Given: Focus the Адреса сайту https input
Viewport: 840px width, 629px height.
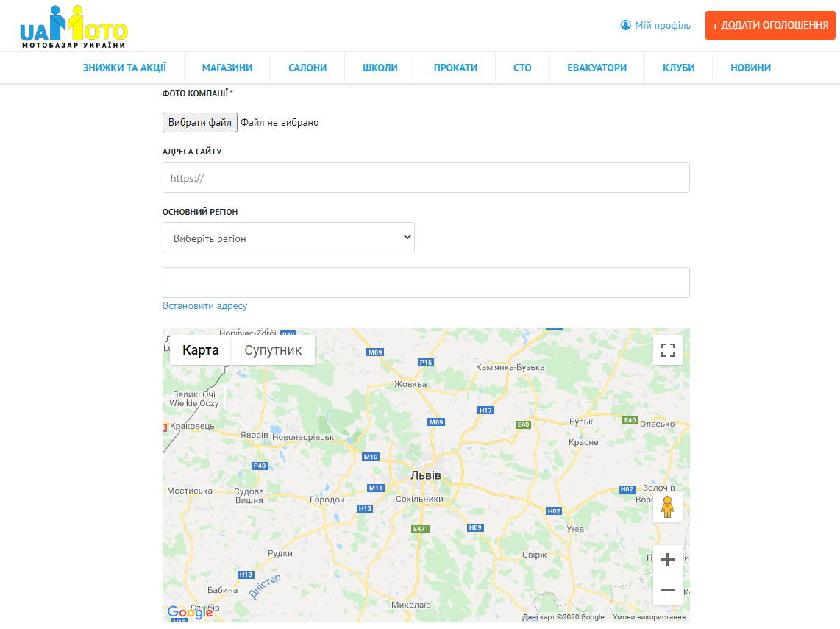Looking at the screenshot, I should 426,177.
